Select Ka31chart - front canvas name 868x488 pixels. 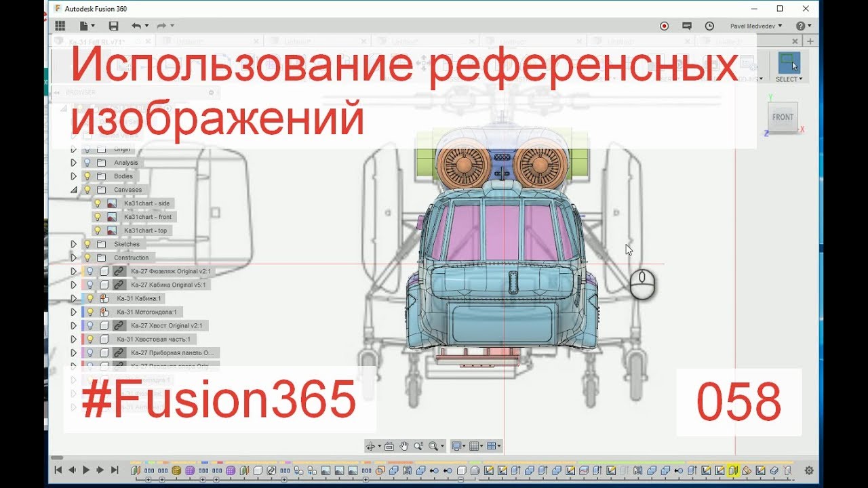pos(148,217)
